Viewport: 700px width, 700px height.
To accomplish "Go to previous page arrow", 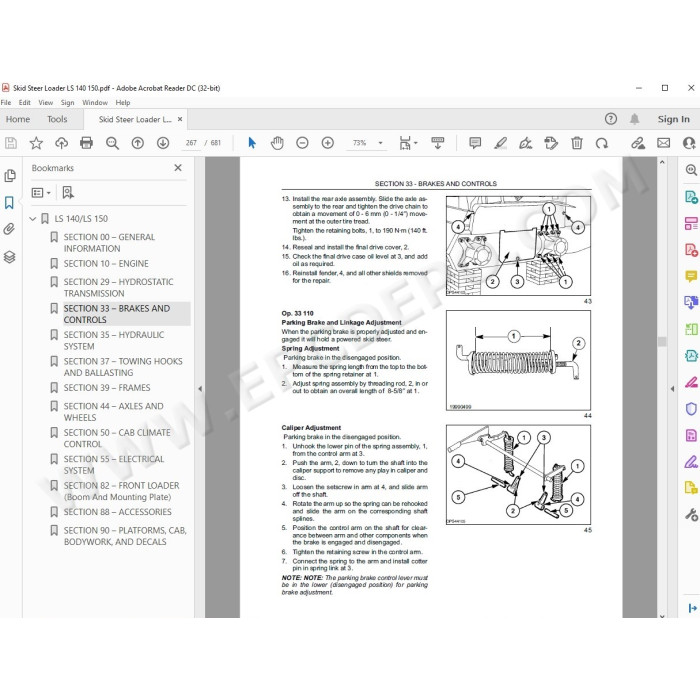I will (x=138, y=143).
